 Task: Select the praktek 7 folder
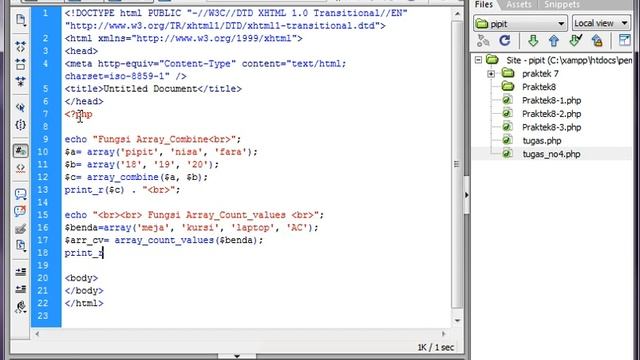(x=540, y=74)
